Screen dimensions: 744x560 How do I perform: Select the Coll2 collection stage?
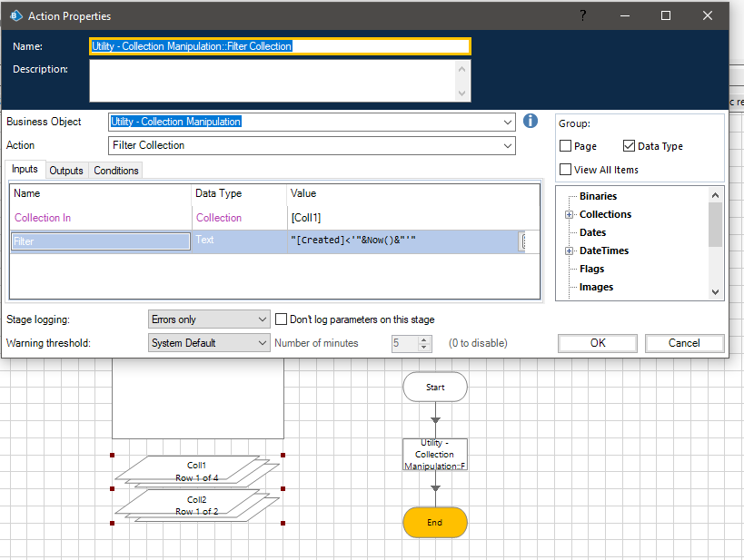[197, 506]
